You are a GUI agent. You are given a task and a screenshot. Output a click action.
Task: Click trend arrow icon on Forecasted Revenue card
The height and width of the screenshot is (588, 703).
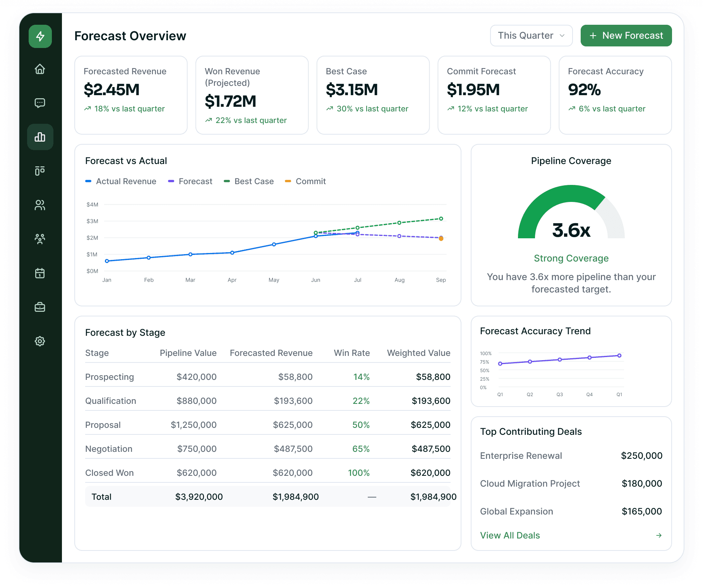point(87,109)
